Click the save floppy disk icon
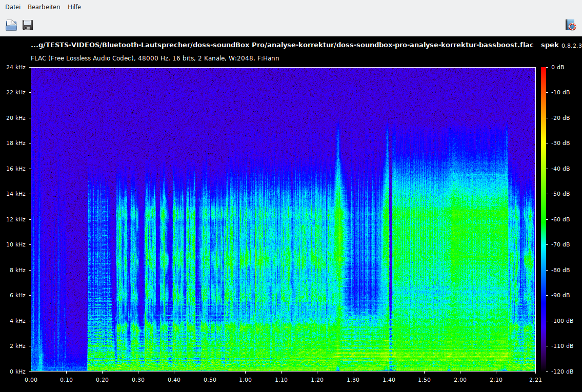Screen dimensions: 582x392 [28, 25]
